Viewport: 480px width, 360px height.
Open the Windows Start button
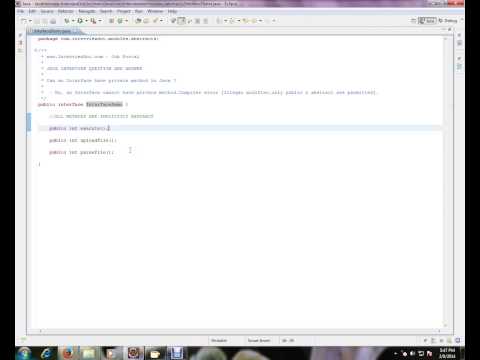[x=25, y=353]
